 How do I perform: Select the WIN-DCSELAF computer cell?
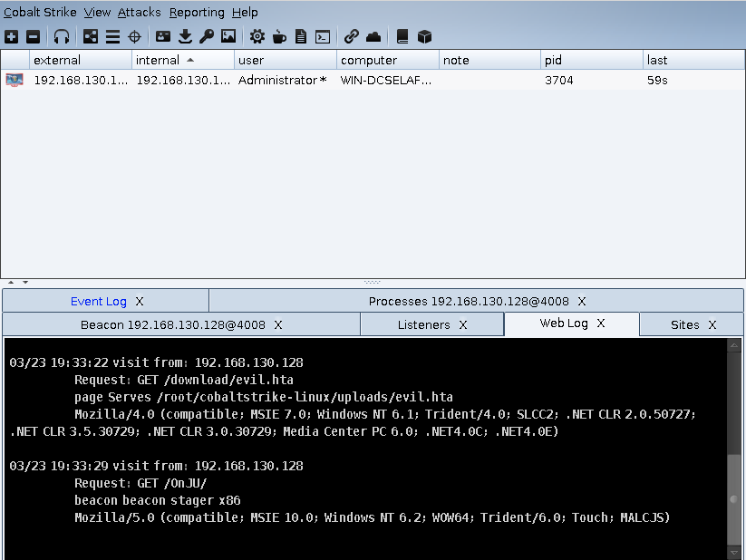[386, 80]
